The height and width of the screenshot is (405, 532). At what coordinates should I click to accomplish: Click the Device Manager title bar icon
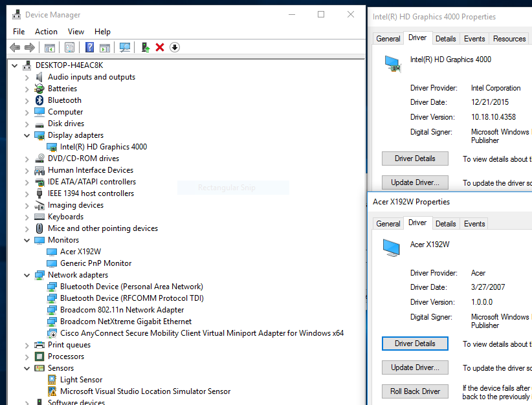tap(16, 15)
